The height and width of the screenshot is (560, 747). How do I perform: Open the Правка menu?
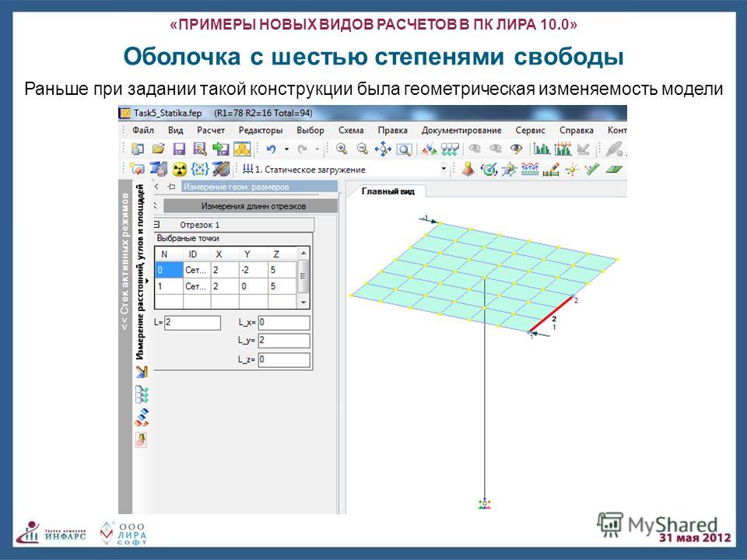(392, 130)
